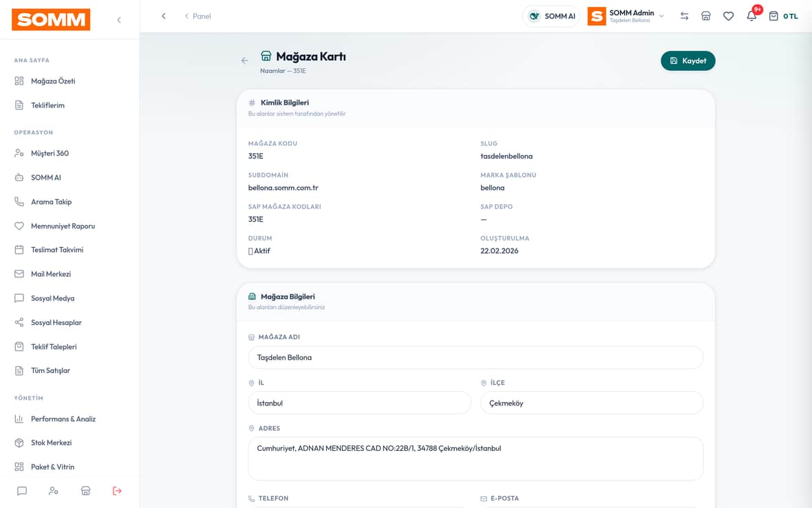
Task: Click the Kaydet save button
Action: click(x=687, y=61)
